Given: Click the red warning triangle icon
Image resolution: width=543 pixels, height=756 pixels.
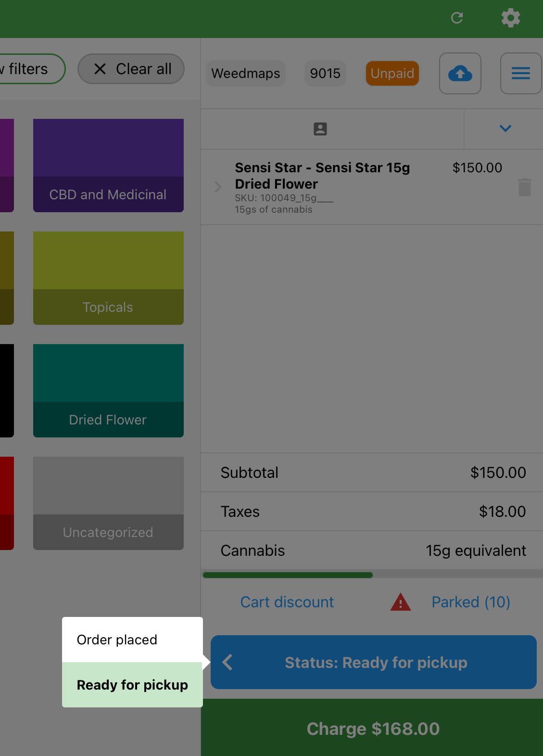Looking at the screenshot, I should (400, 602).
